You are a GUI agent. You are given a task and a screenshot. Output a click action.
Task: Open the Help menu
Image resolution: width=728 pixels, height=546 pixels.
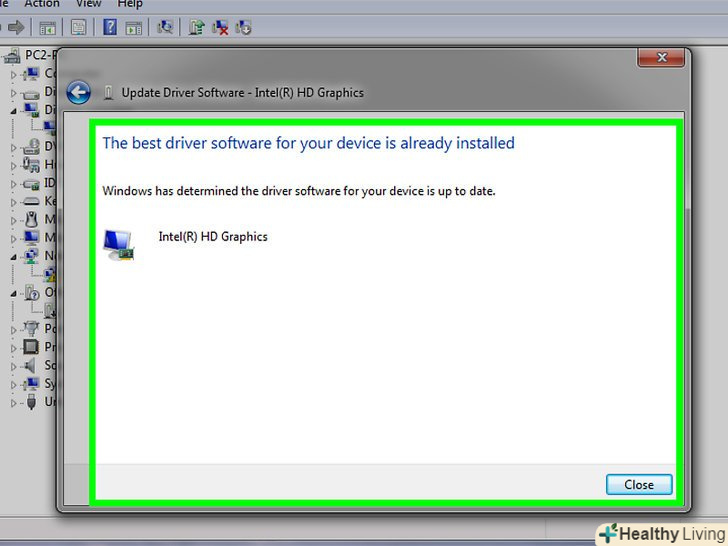pyautogui.click(x=130, y=4)
